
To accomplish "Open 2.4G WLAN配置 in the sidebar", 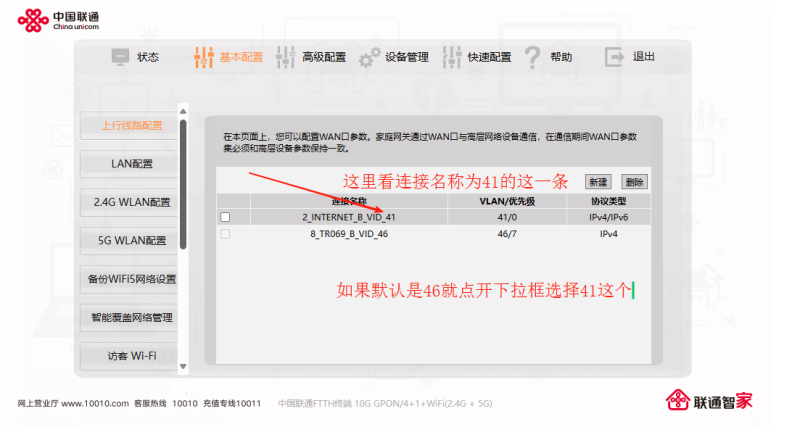I will 130,202.
